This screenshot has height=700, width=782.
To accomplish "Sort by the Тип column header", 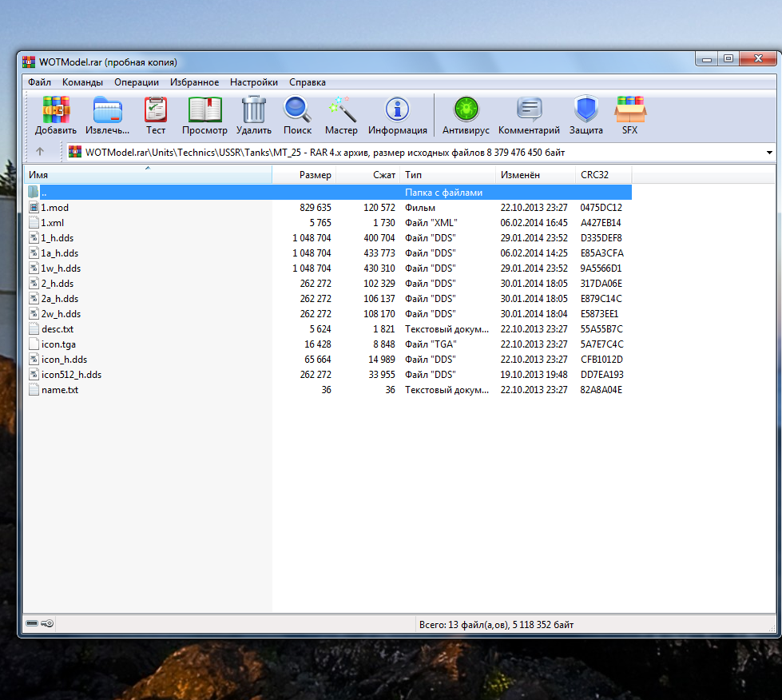I will tap(448, 175).
